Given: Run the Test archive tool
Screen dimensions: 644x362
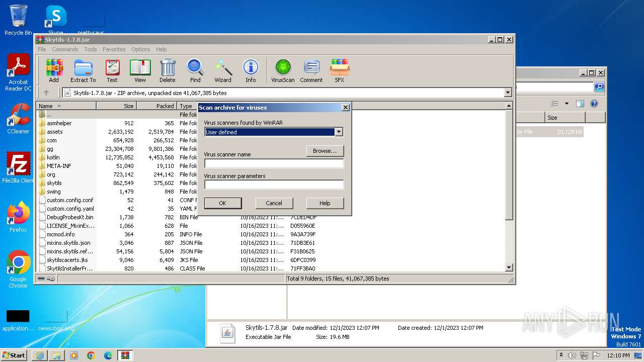Looking at the screenshot, I should pos(112,71).
